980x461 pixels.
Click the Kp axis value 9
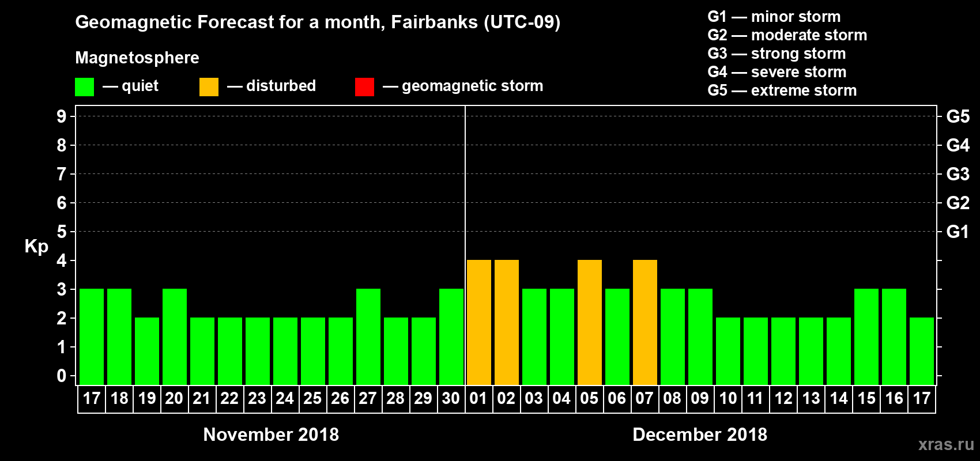pos(62,116)
